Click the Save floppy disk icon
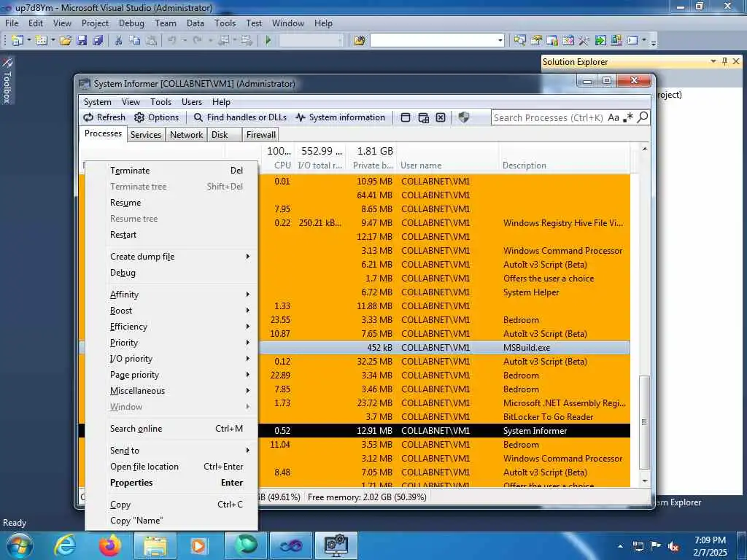 click(x=82, y=41)
